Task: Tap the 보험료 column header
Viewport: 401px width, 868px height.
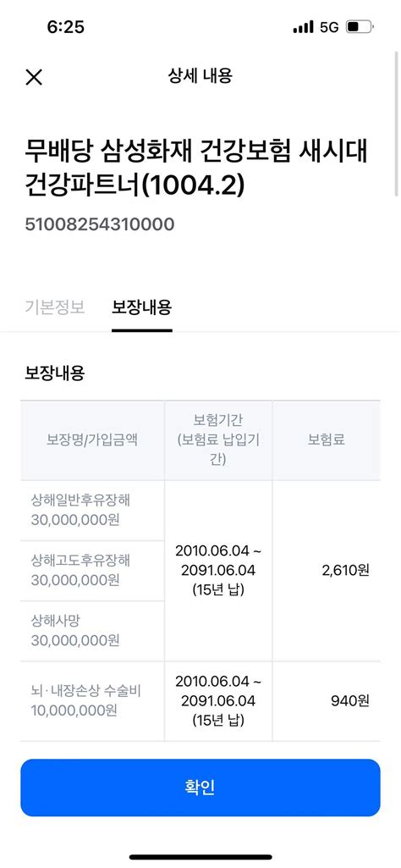Action: pyautogui.click(x=327, y=440)
